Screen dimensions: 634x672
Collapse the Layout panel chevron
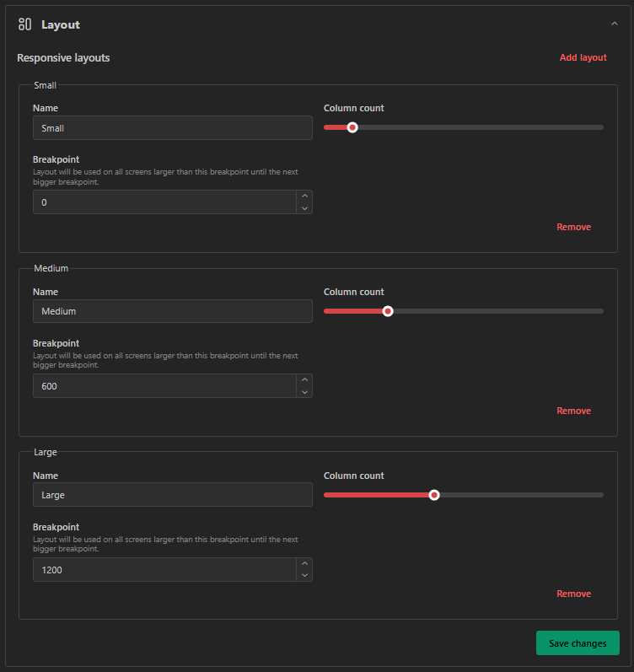pos(614,24)
